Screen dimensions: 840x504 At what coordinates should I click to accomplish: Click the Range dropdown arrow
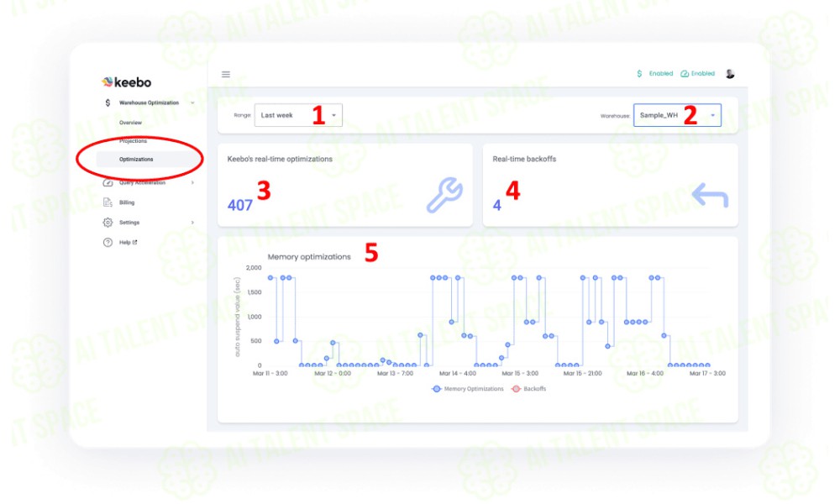333,115
